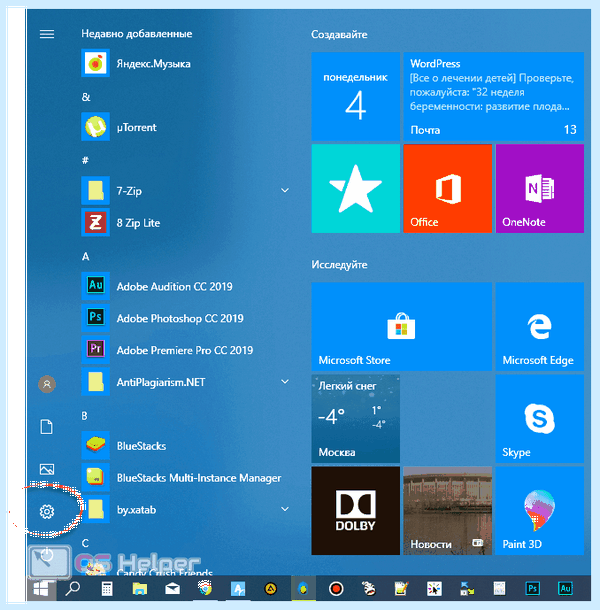Open Audition from the taskbar

pos(565,589)
